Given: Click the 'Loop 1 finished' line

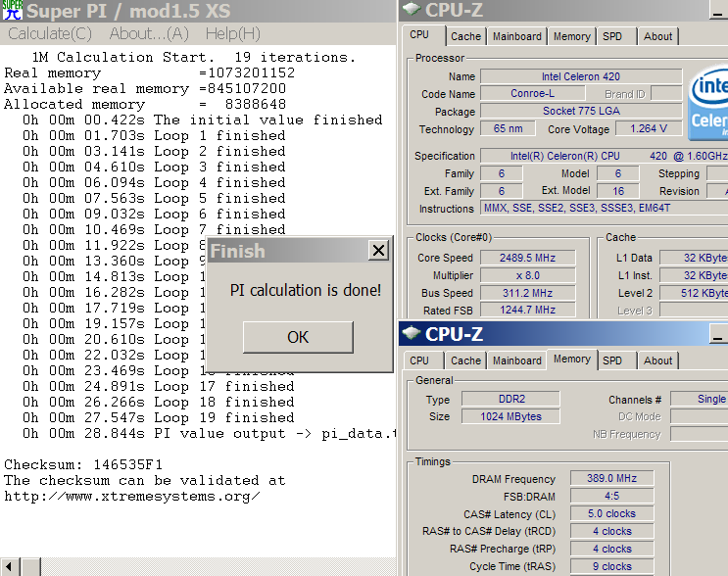Looking at the screenshot, I should point(154,135).
